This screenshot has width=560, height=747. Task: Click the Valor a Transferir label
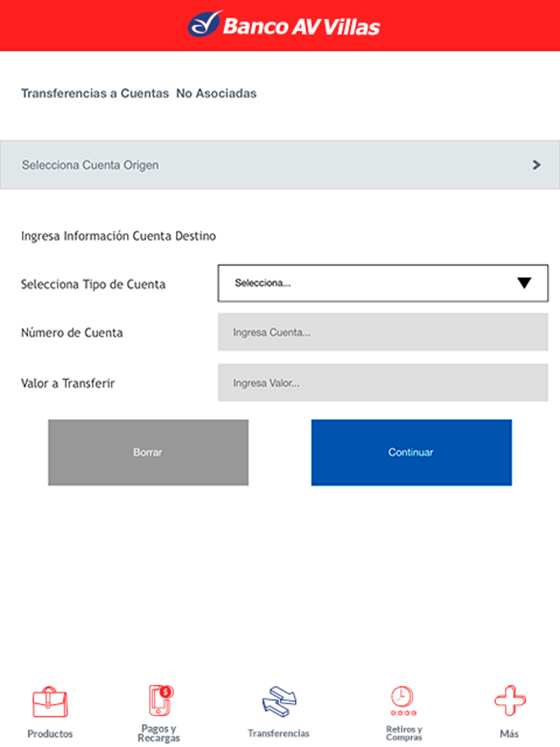point(68,383)
